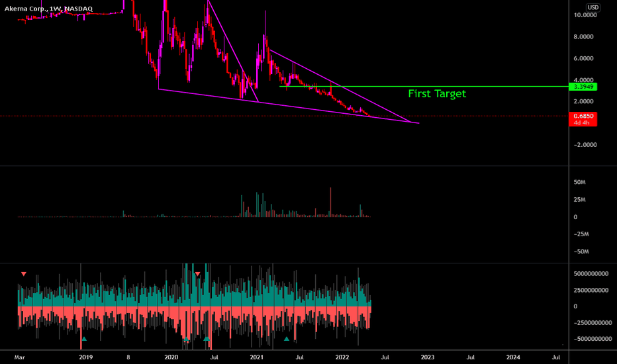Select the green First Target horizontal line
The width and height of the screenshot is (617, 364).
click(x=424, y=86)
